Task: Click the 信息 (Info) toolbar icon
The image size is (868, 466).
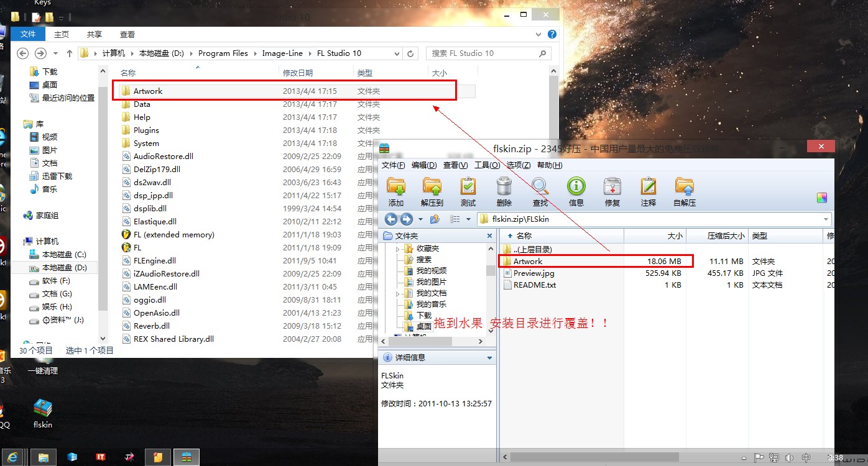Action: [x=576, y=186]
